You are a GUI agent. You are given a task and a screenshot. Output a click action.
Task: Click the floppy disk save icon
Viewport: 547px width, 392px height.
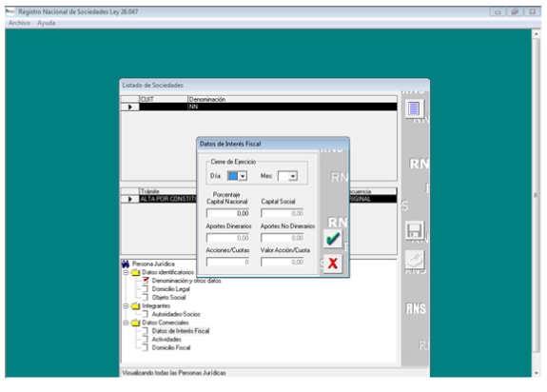point(415,230)
